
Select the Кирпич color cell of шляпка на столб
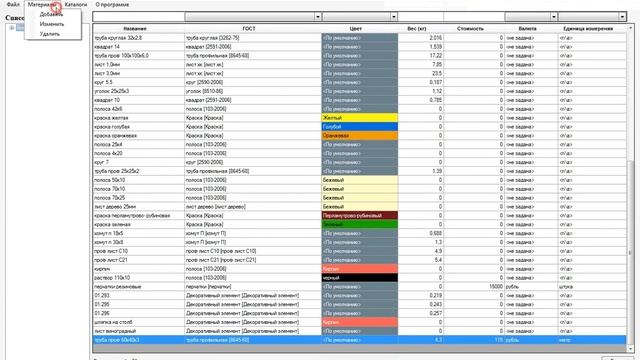[360, 322]
